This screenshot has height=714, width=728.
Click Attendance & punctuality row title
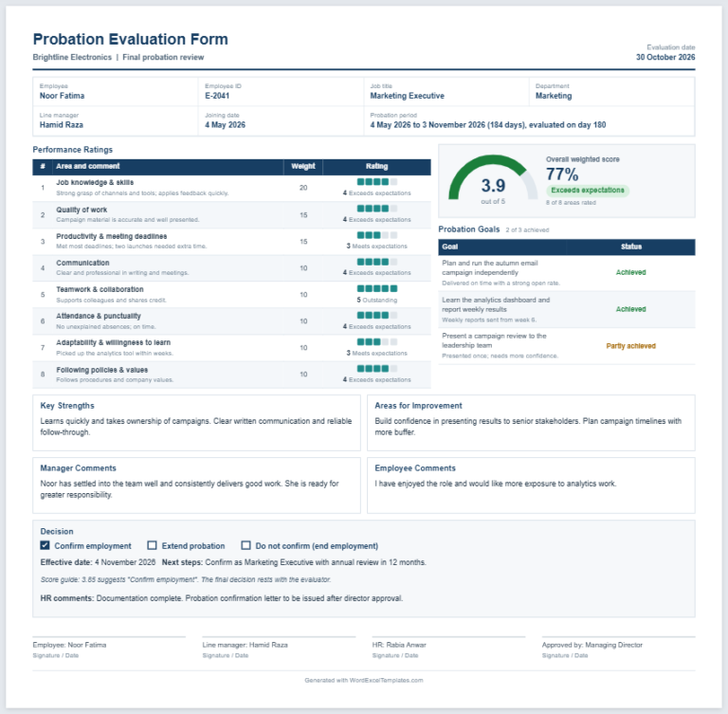pos(99,316)
